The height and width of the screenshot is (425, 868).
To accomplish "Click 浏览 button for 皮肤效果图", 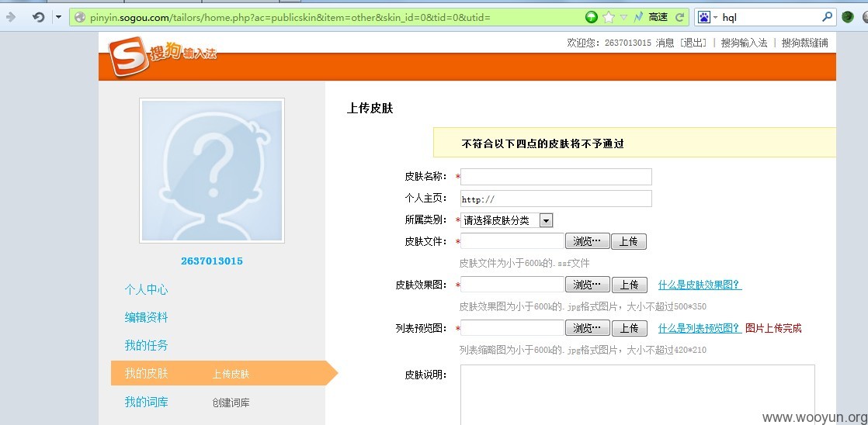I will click(x=588, y=285).
